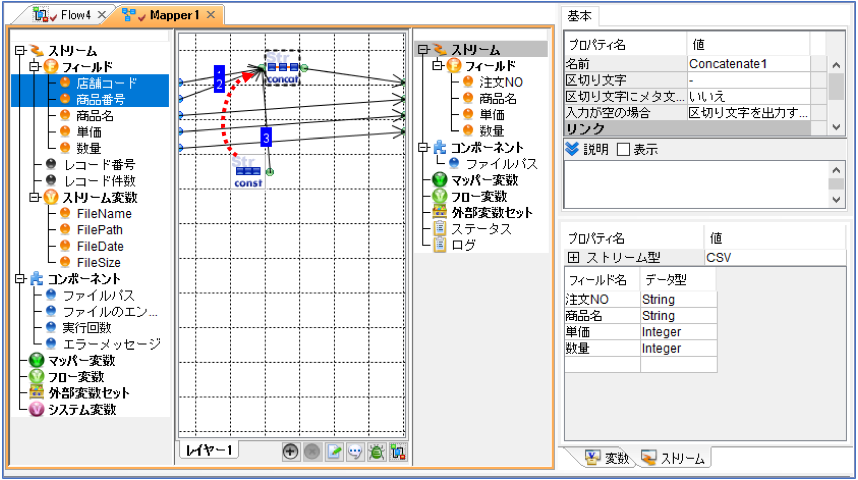Collapse the left ストリーム変数 node
The height and width of the screenshot is (480, 858).
(35, 197)
